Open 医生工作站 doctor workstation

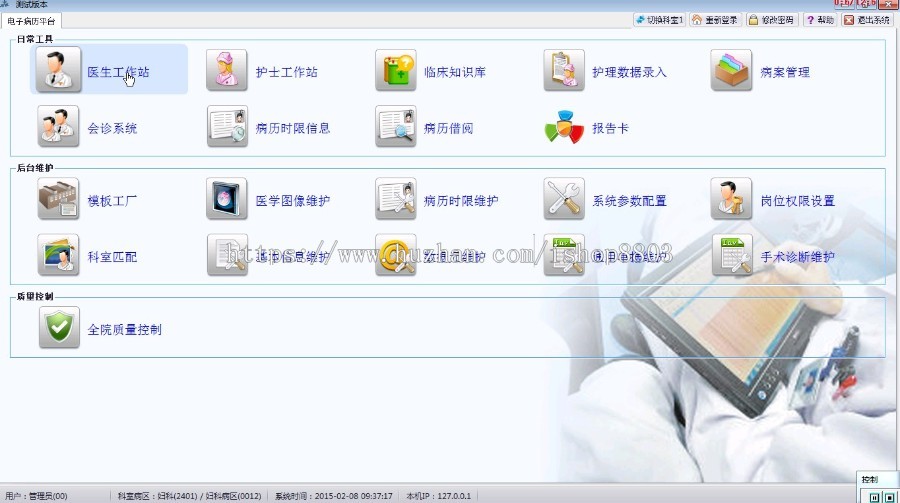[108, 69]
